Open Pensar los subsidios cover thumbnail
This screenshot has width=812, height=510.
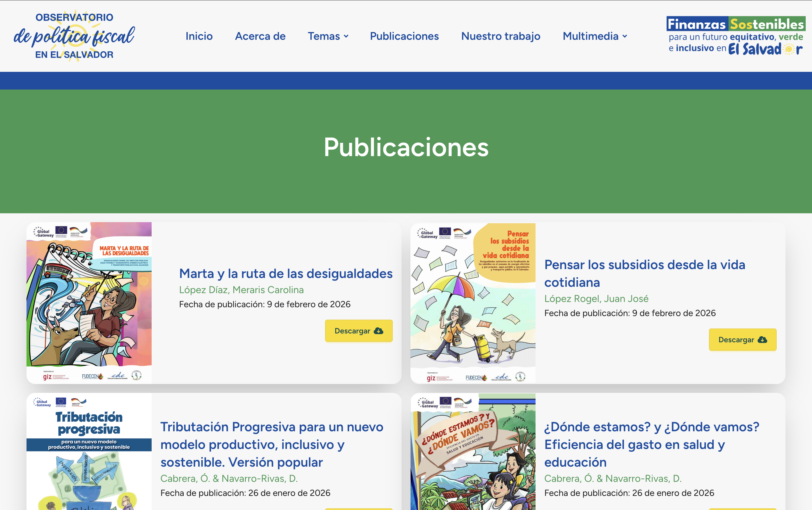(x=473, y=303)
